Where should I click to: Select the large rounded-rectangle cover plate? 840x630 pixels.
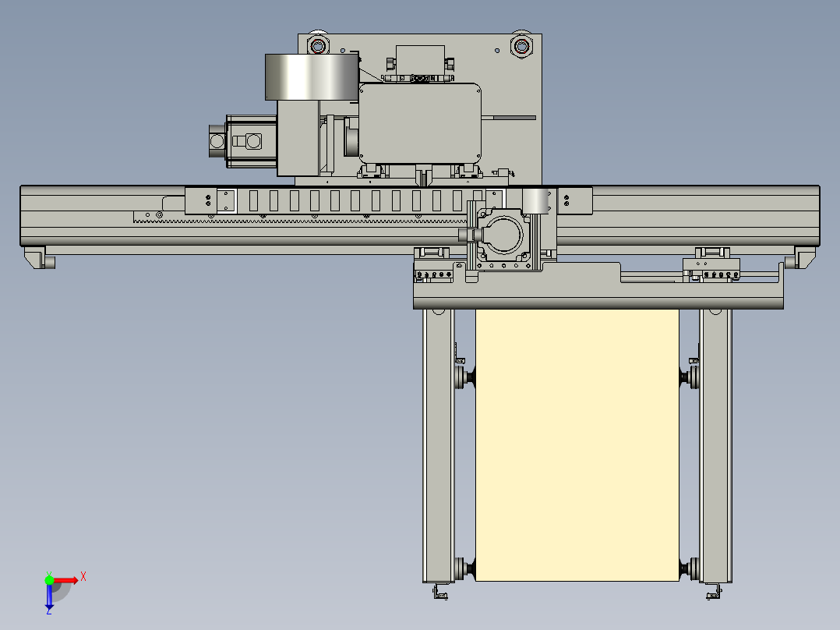click(x=419, y=123)
